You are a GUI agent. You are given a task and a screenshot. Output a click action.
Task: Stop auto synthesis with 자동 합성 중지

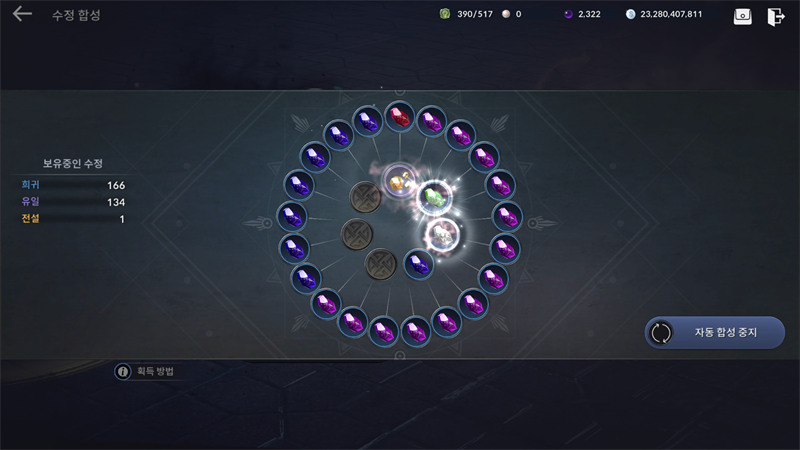(x=715, y=333)
